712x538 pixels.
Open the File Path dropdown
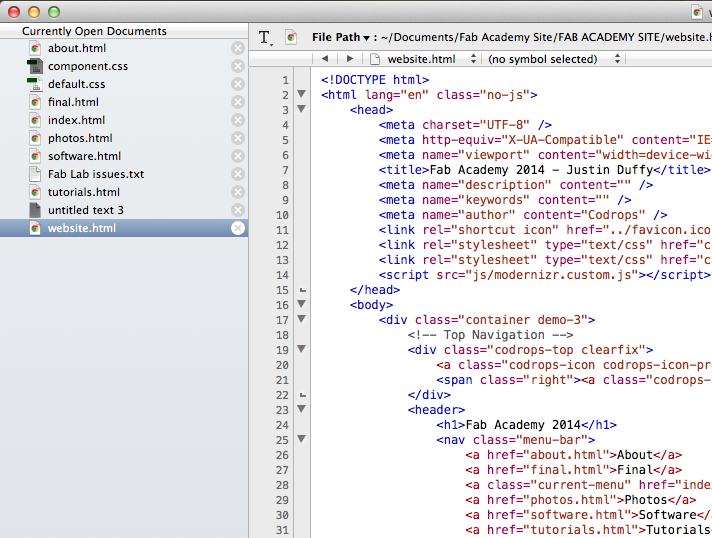point(341,37)
